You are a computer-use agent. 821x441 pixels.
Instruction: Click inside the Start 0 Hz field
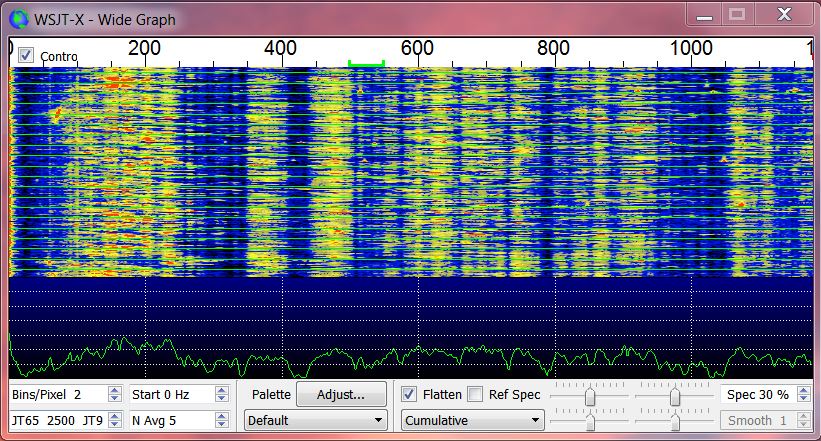[170, 395]
